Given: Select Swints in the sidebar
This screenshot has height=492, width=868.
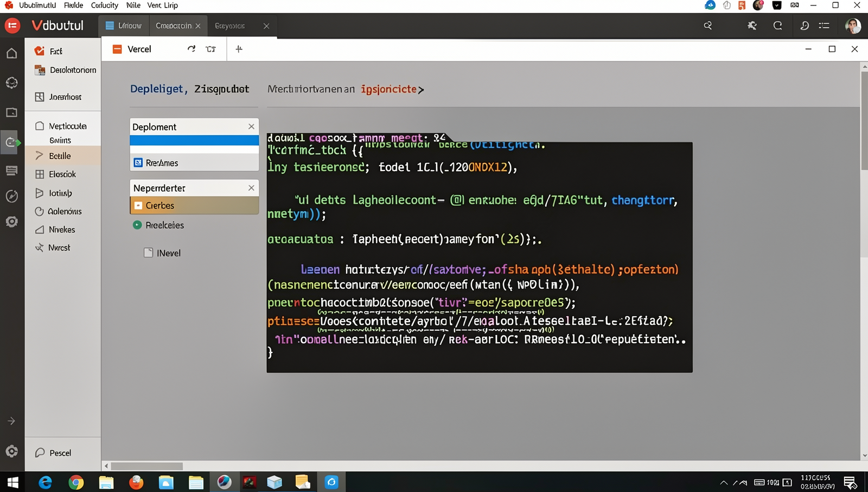Looking at the screenshot, I should coord(60,140).
